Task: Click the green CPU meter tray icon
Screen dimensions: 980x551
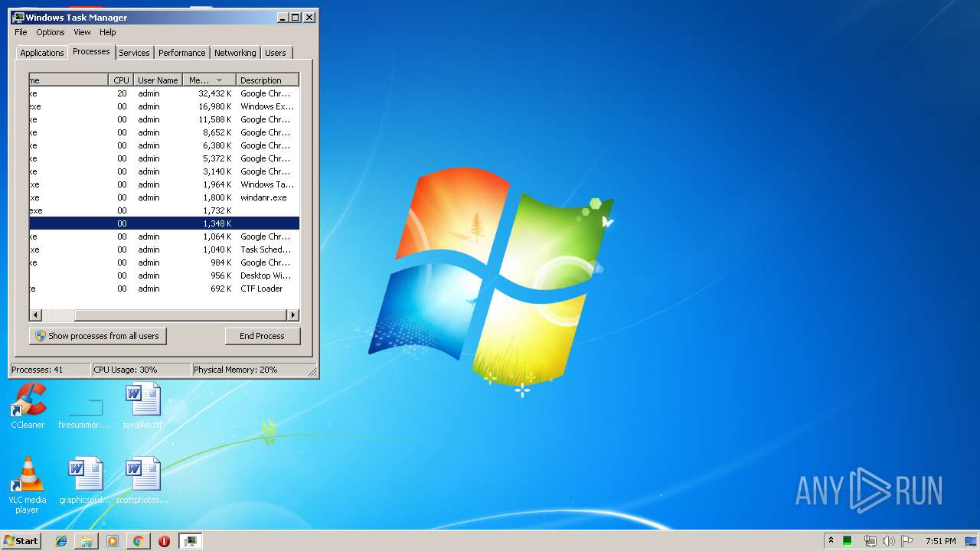Action: [848, 541]
